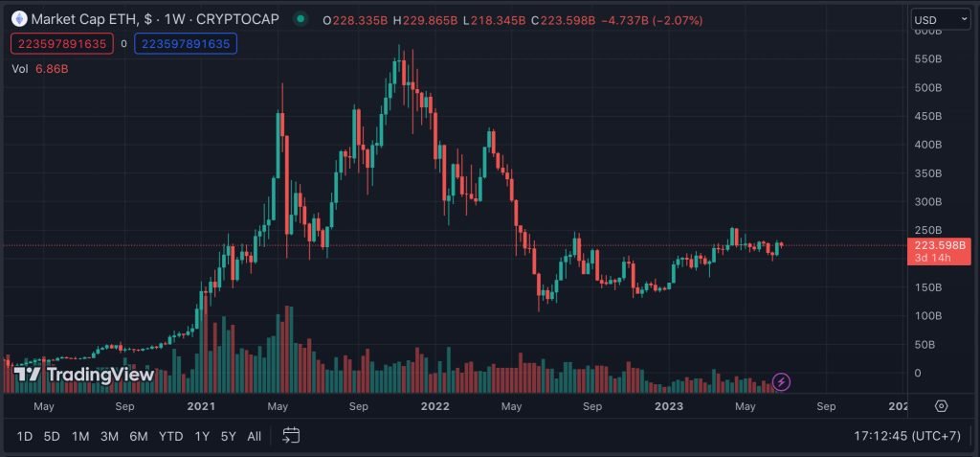The width and height of the screenshot is (980, 457).
Task: Open the UTC+7 timezone selector
Action: pyautogui.click(x=907, y=436)
